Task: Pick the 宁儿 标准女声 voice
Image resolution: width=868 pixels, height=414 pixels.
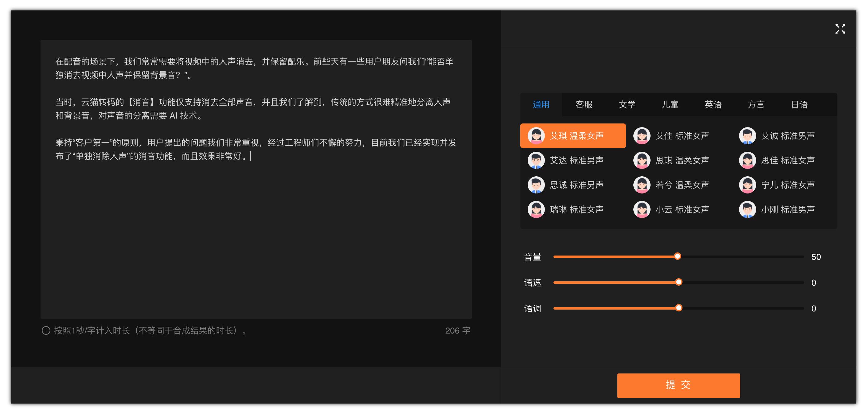Action: (788, 185)
